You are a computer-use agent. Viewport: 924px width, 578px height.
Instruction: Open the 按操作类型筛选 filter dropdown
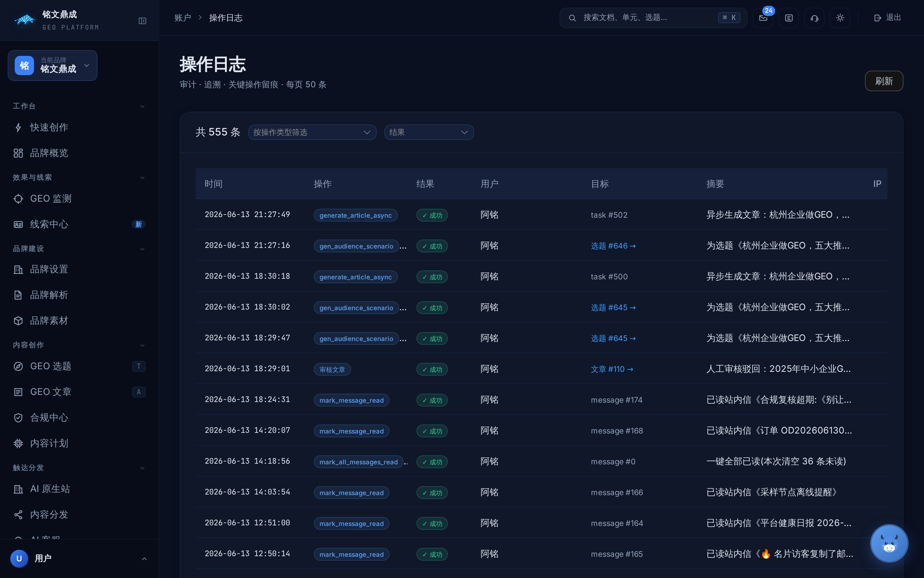pos(312,132)
